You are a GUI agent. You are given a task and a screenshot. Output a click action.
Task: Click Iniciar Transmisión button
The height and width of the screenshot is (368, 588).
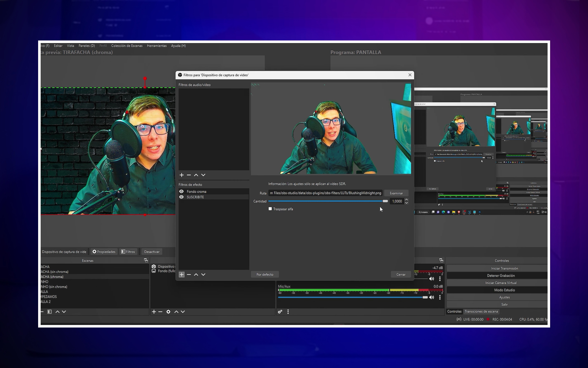pos(497,268)
